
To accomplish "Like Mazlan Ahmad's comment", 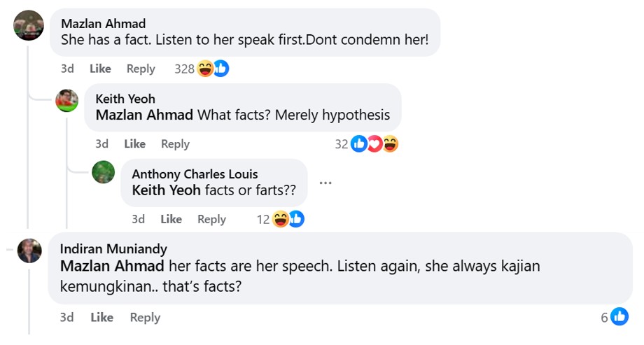I will click(100, 69).
